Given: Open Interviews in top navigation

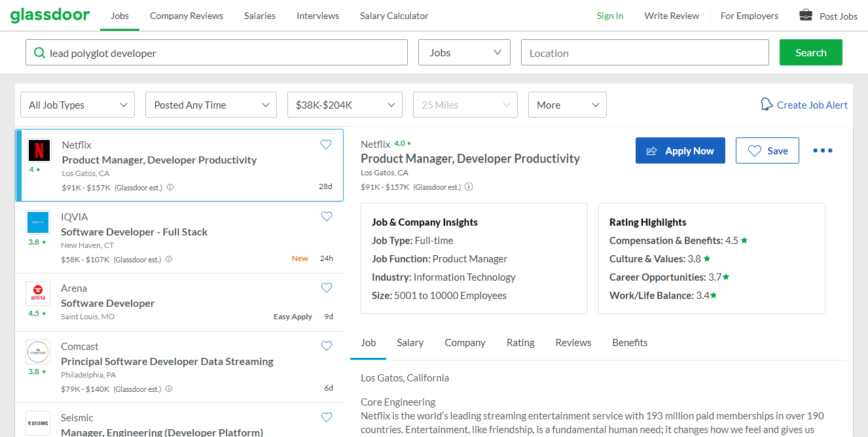Looking at the screenshot, I should click(x=317, y=16).
